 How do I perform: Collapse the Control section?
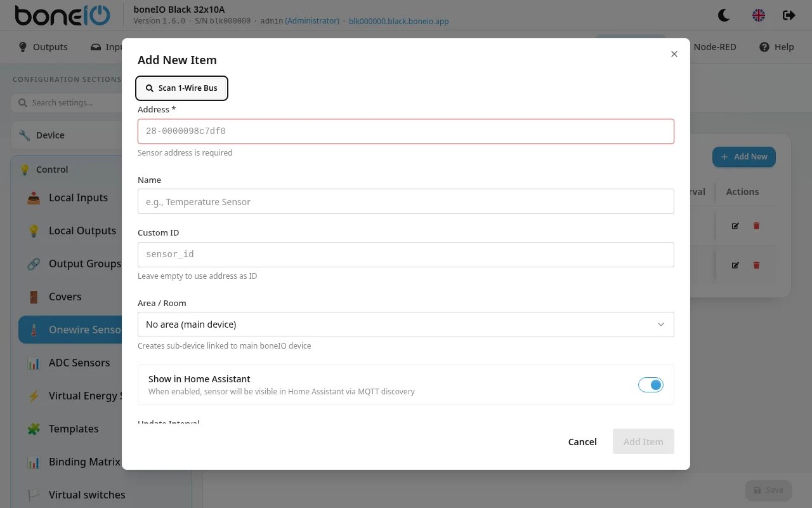point(67,170)
